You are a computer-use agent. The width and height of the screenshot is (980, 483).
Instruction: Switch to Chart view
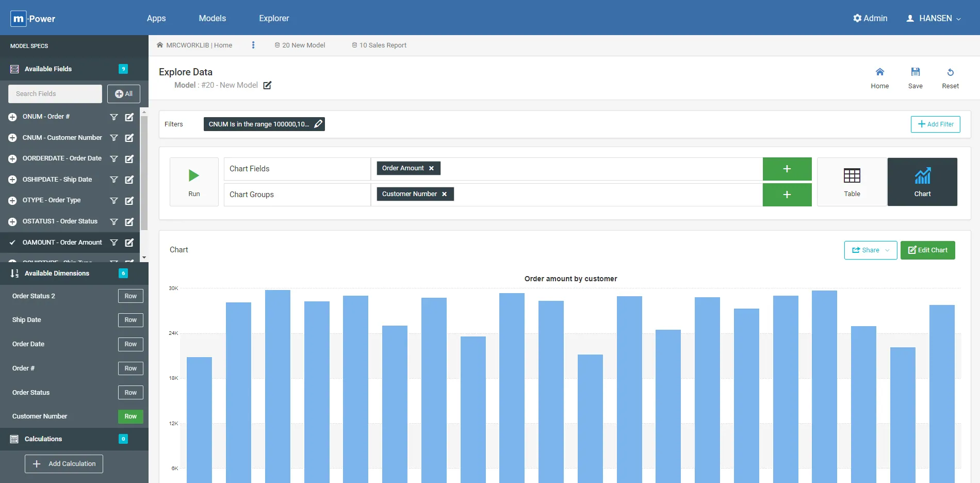(922, 182)
